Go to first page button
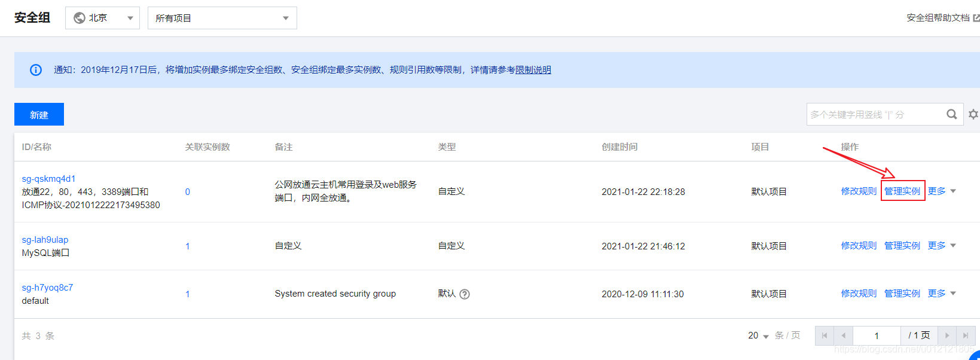Viewport: 980px width, 360px height. click(825, 335)
